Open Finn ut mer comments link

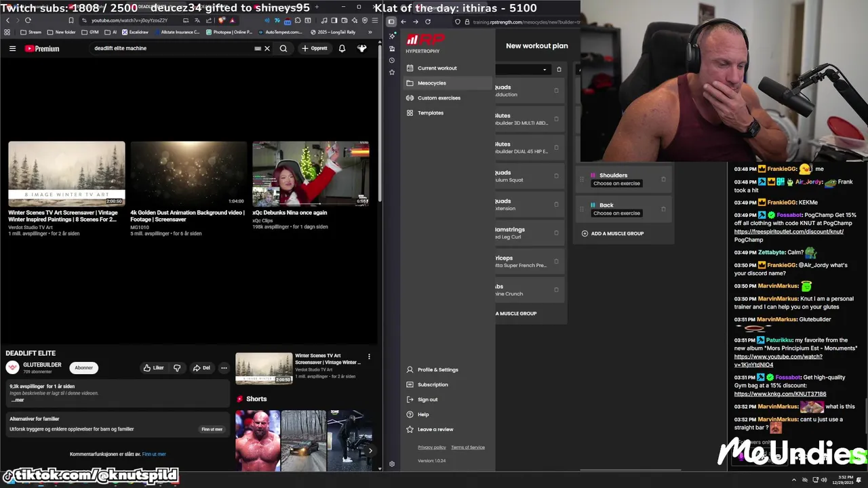point(154,454)
